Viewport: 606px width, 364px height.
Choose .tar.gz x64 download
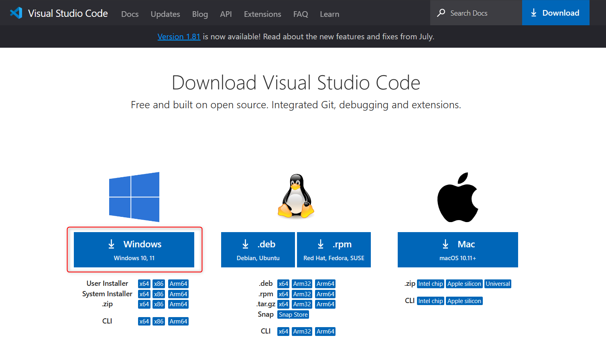tap(283, 304)
